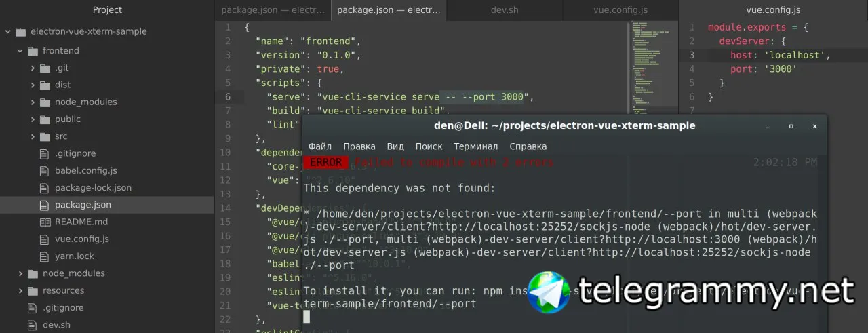Image resolution: width=868 pixels, height=333 pixels.
Task: Click the .git folder icon
Action: click(45, 68)
